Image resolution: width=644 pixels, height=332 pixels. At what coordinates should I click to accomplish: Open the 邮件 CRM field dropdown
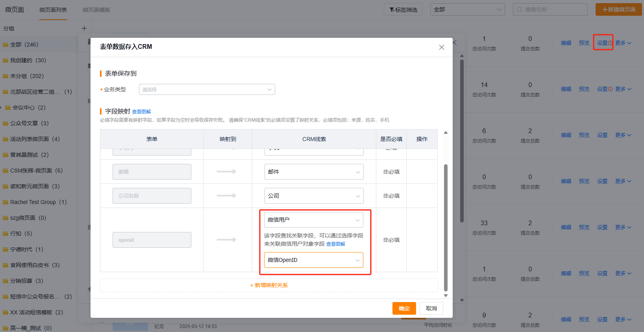pos(314,172)
